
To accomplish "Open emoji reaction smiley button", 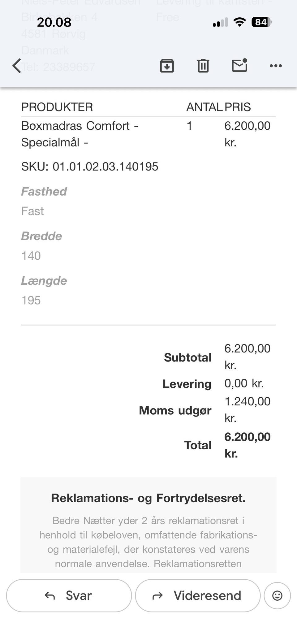I will 277,595.
